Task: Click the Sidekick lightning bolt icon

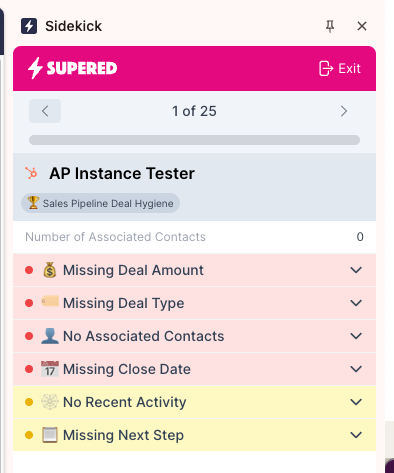Action: pyautogui.click(x=29, y=26)
